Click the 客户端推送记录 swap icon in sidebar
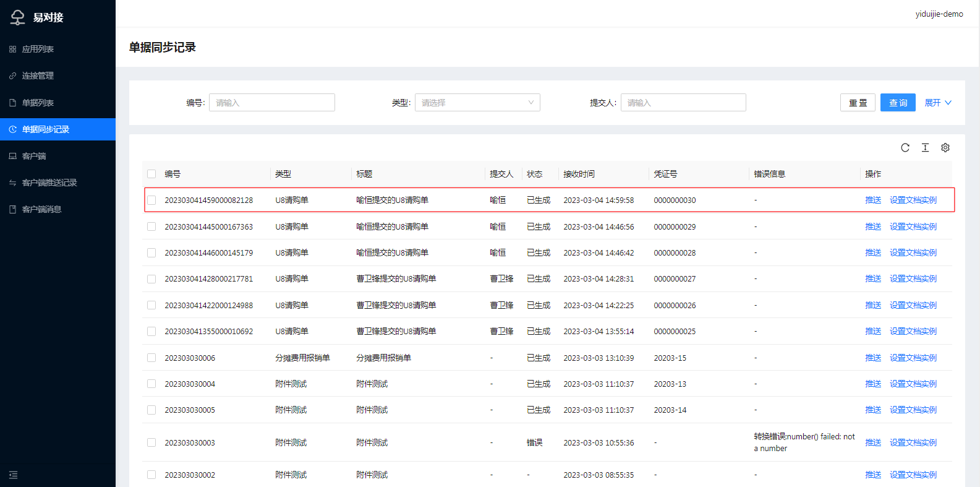Image resolution: width=980 pixels, height=487 pixels. pyautogui.click(x=12, y=183)
